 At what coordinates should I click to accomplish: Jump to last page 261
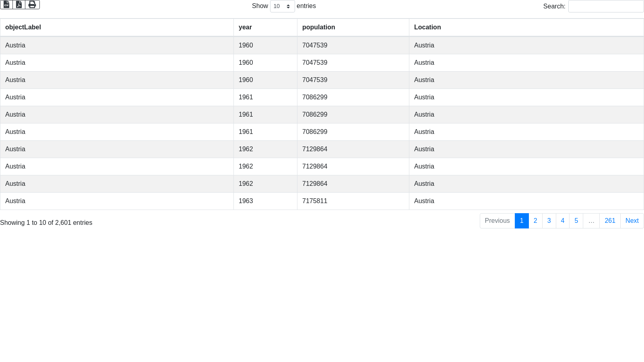click(x=610, y=221)
